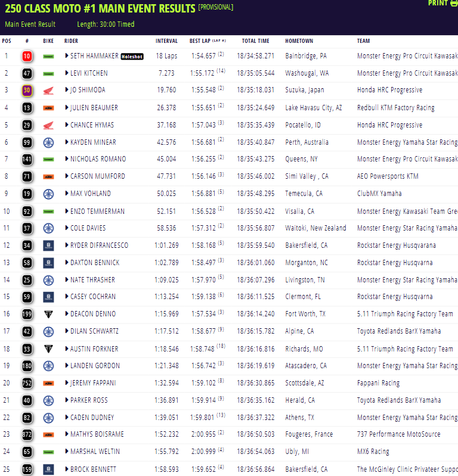Sort by the INTERVAL column header
This screenshot has width=458, height=476.
166,41
